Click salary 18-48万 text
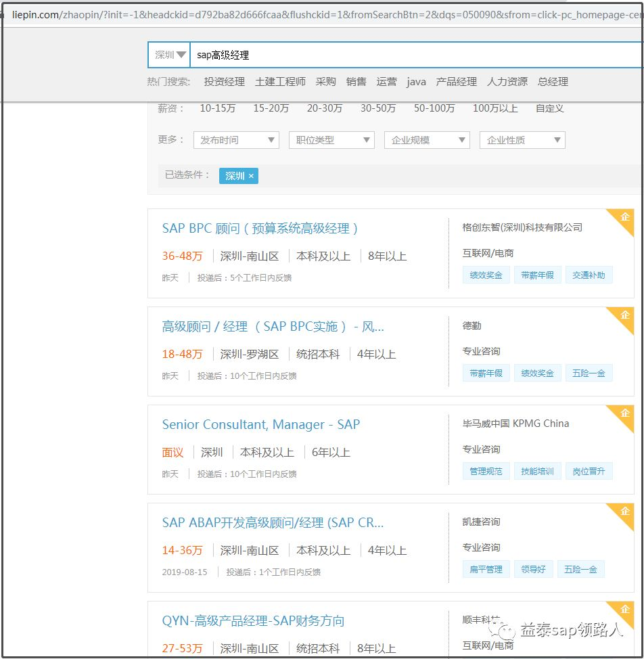This screenshot has width=644, height=659. click(183, 354)
